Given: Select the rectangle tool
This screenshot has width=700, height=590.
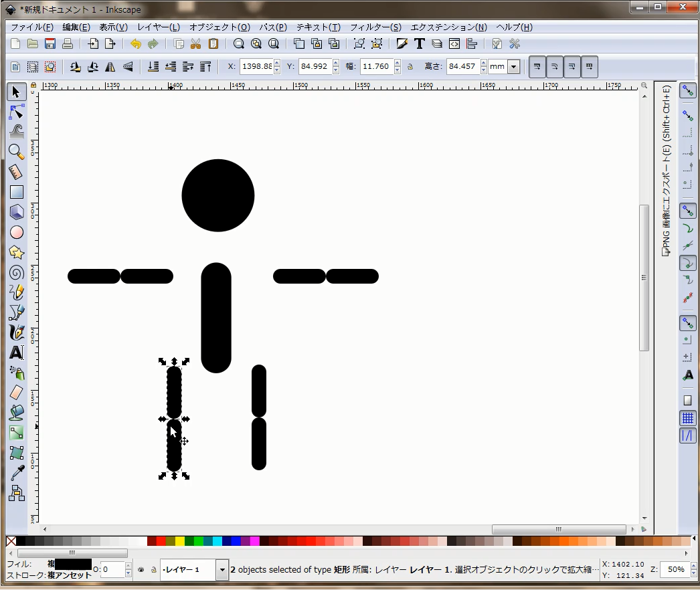Looking at the screenshot, I should click(17, 192).
